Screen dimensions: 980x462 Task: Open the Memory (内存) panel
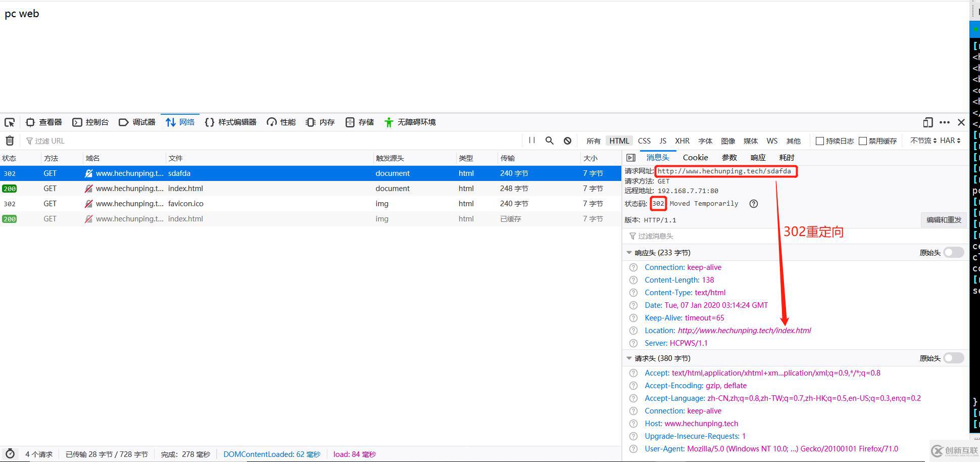tap(320, 122)
